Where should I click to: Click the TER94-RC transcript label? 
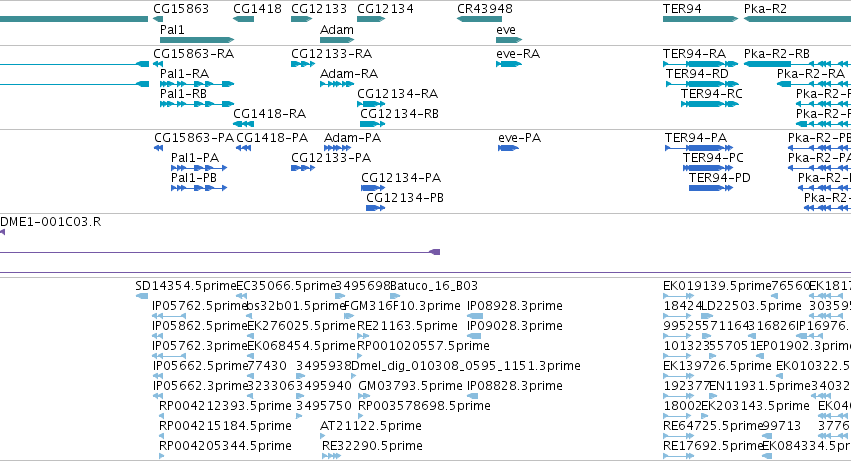coord(712,94)
